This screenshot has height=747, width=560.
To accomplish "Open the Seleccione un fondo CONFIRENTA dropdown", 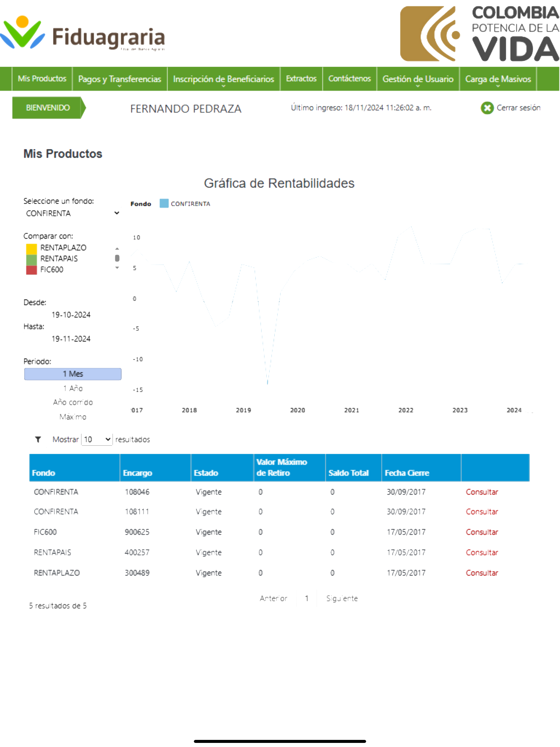I will (x=72, y=213).
